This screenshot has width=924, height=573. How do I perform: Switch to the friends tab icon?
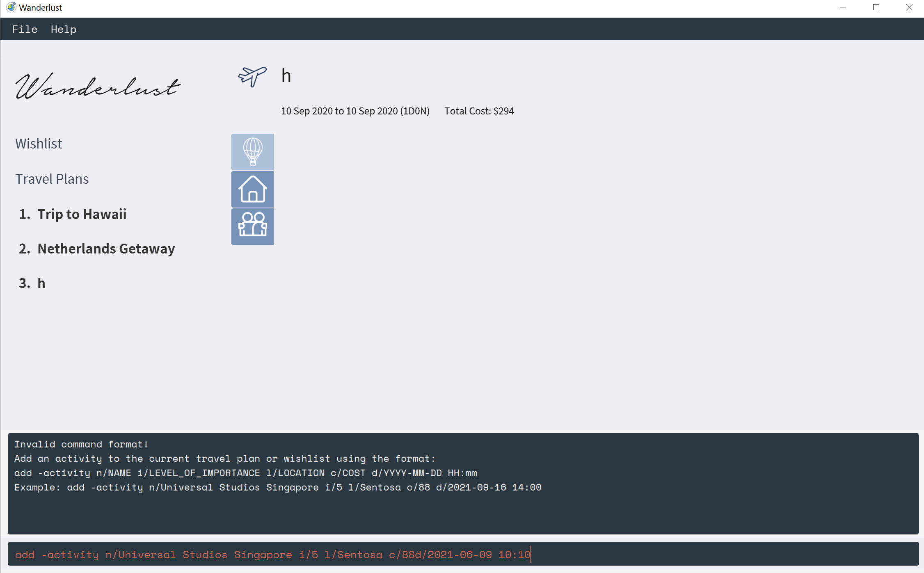click(252, 226)
